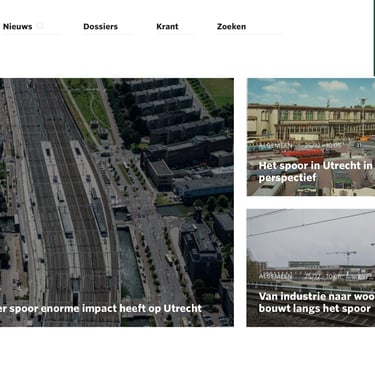Click ALGEMEEN label on the station article

(276, 146)
